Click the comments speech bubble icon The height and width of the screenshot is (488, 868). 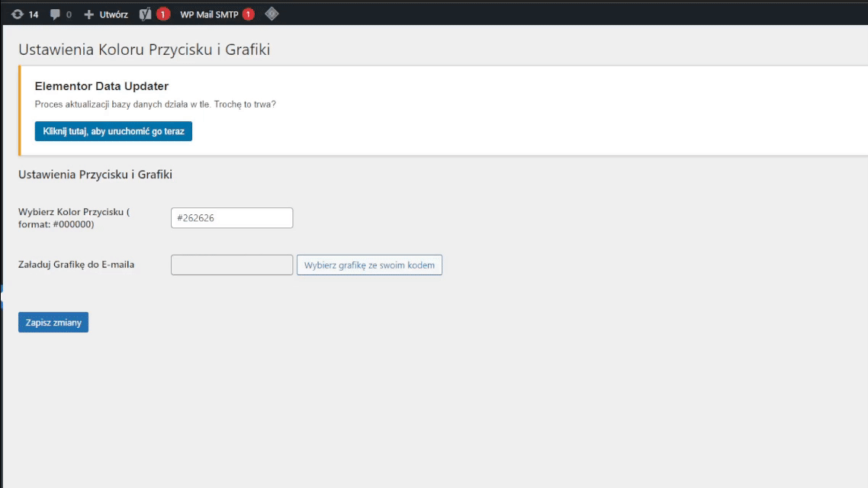click(x=56, y=14)
